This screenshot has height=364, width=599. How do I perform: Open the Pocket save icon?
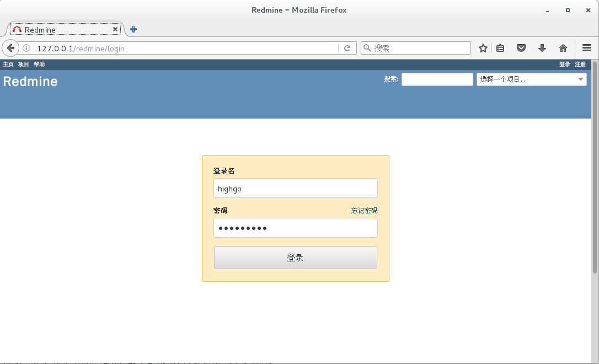521,48
